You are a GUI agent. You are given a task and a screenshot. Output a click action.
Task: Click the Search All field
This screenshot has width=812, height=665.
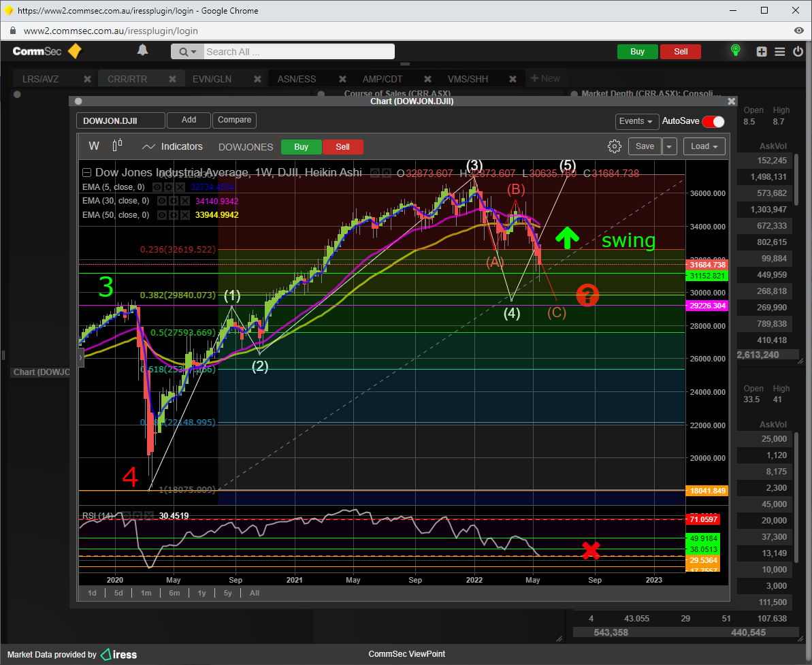[299, 52]
